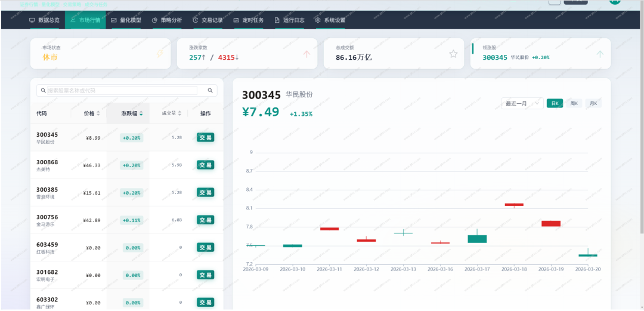
Task: Click 交易 button for 603459 红板科技
Action: (205, 247)
